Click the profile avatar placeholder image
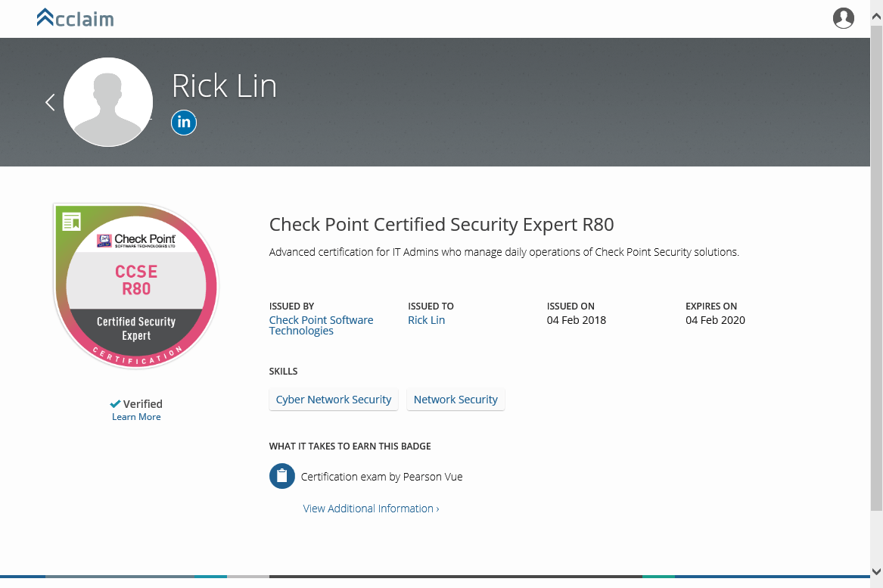This screenshot has height=588, width=883. click(108, 101)
